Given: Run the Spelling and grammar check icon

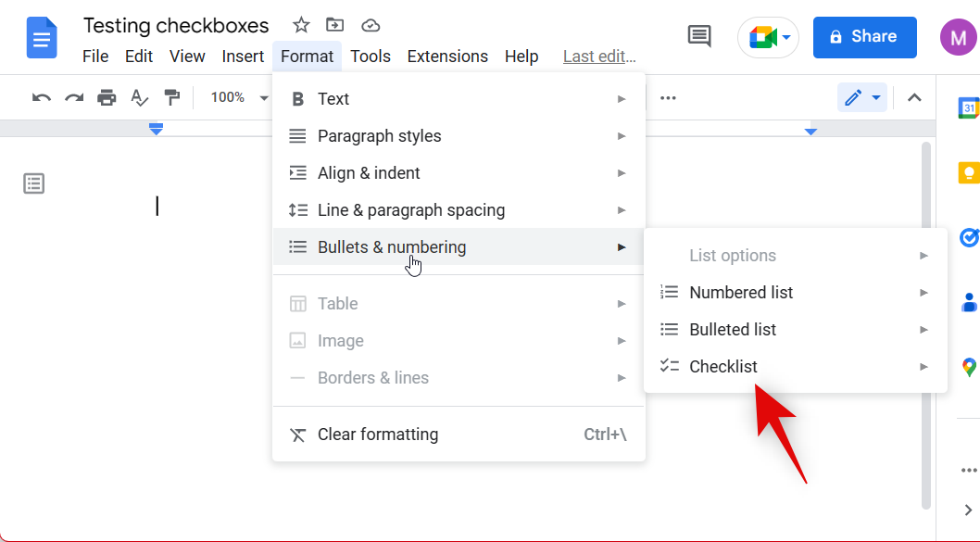Looking at the screenshot, I should [x=139, y=96].
